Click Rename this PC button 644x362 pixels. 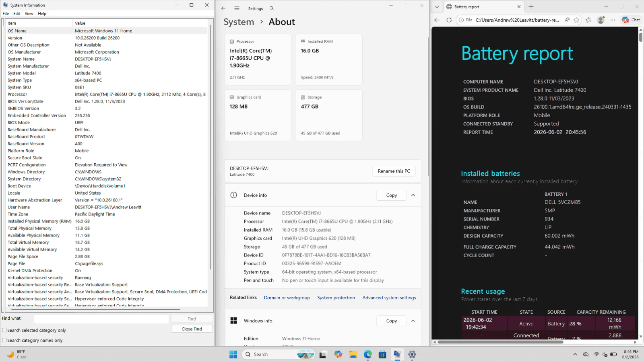tap(394, 171)
